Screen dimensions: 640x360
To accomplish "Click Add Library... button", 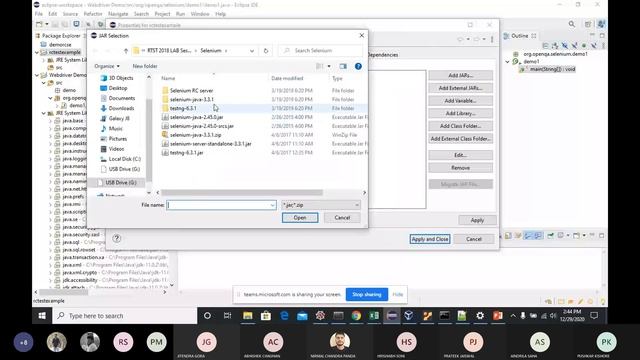I will tap(460, 113).
